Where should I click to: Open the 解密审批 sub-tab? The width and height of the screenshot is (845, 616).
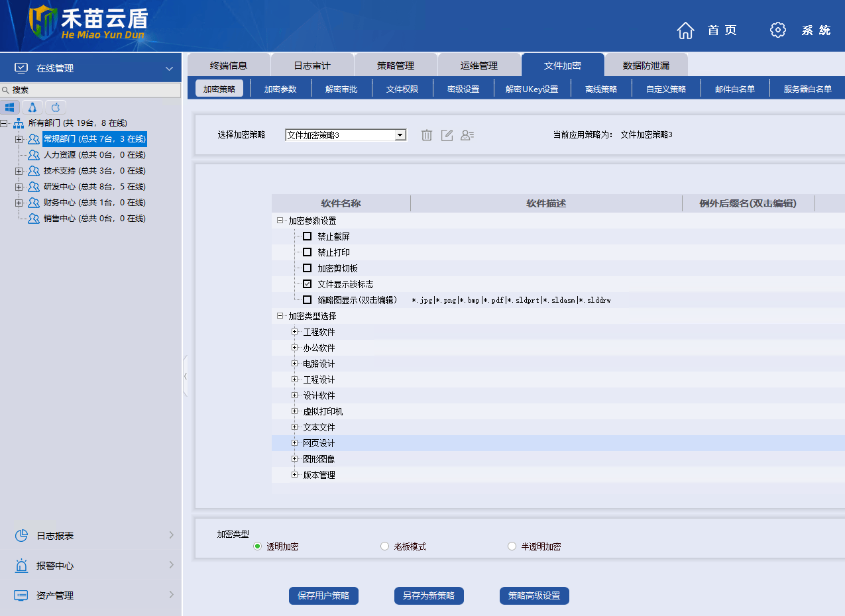(x=341, y=89)
